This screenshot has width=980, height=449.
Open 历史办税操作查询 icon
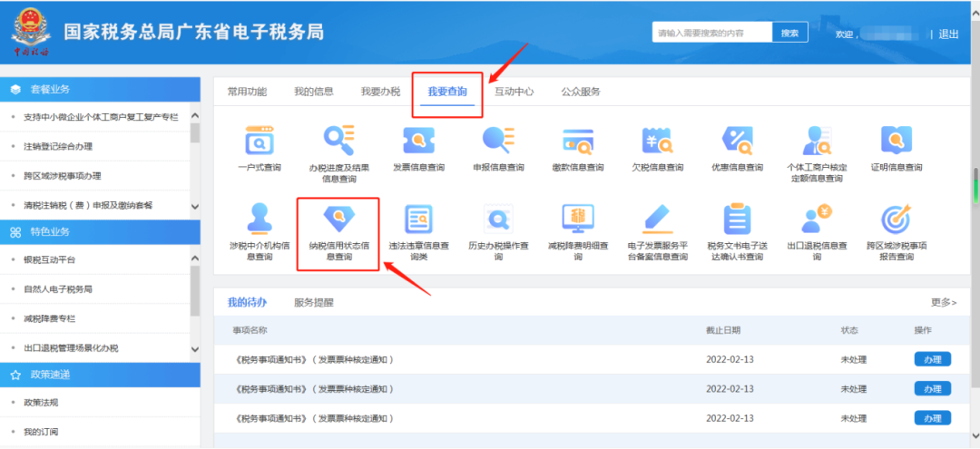[498, 220]
